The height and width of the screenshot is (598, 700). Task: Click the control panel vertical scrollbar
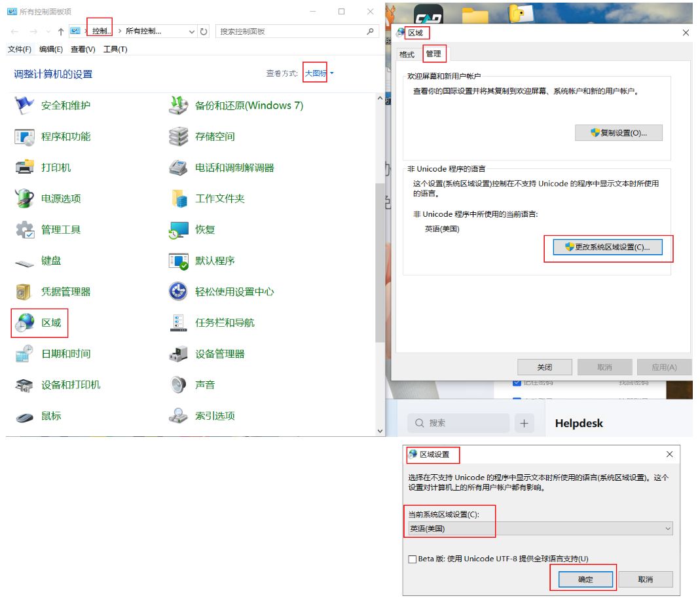[x=380, y=262]
